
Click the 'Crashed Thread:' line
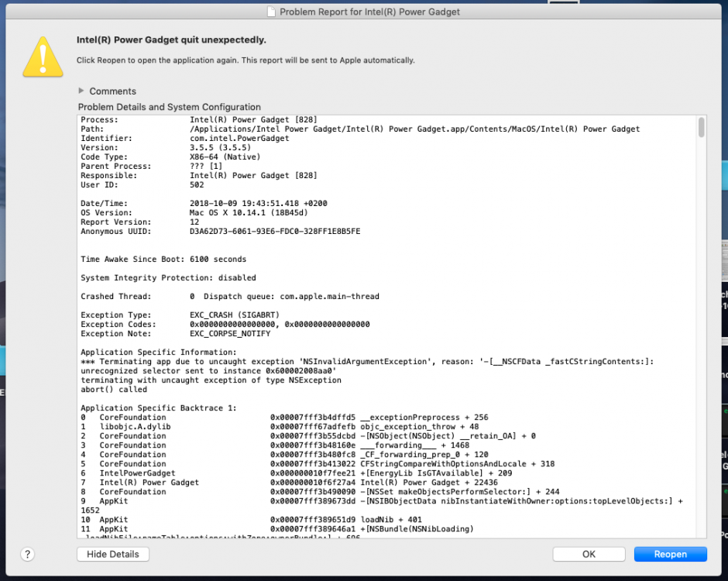tap(230, 296)
